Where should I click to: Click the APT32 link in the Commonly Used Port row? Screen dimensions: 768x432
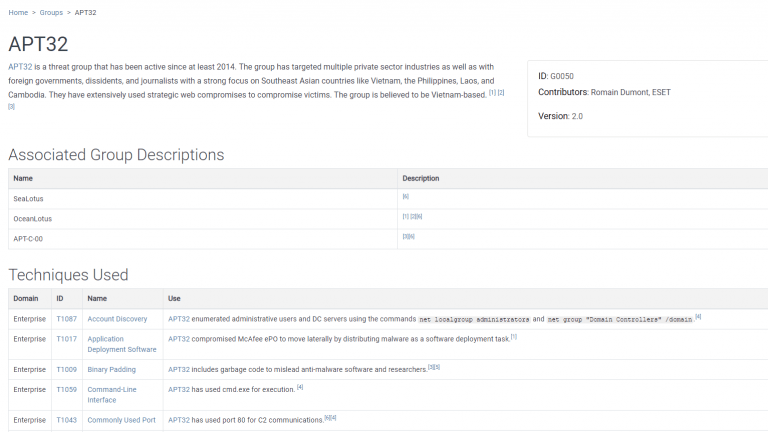click(179, 420)
